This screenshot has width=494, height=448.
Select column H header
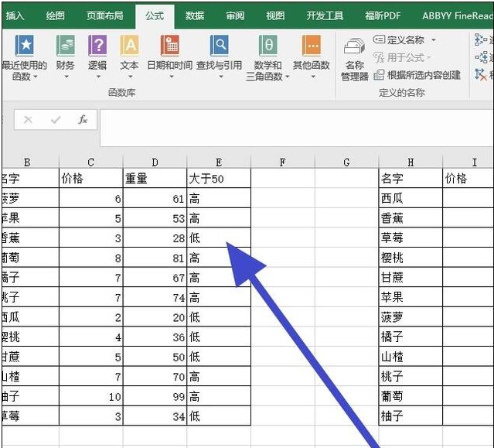tap(411, 162)
